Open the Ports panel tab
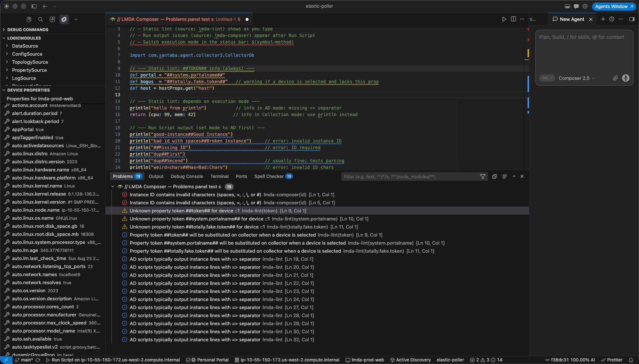The height and width of the screenshot is (364, 639). [241, 177]
